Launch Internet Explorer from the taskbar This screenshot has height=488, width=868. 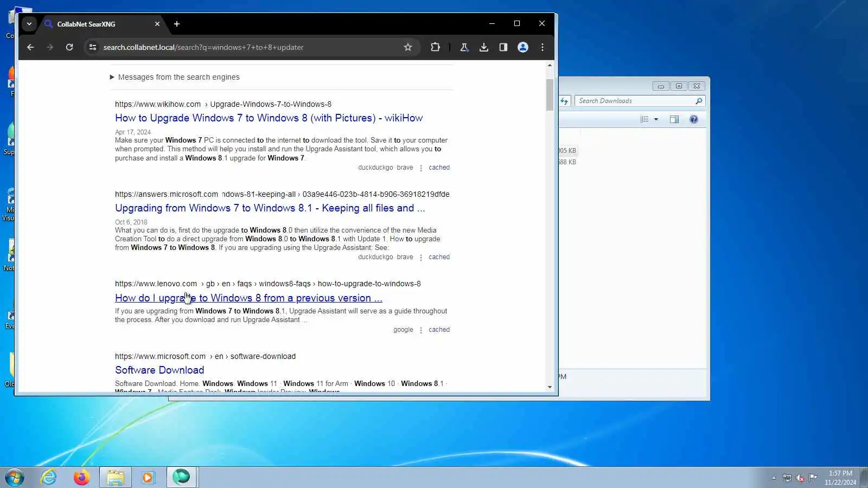(x=49, y=477)
